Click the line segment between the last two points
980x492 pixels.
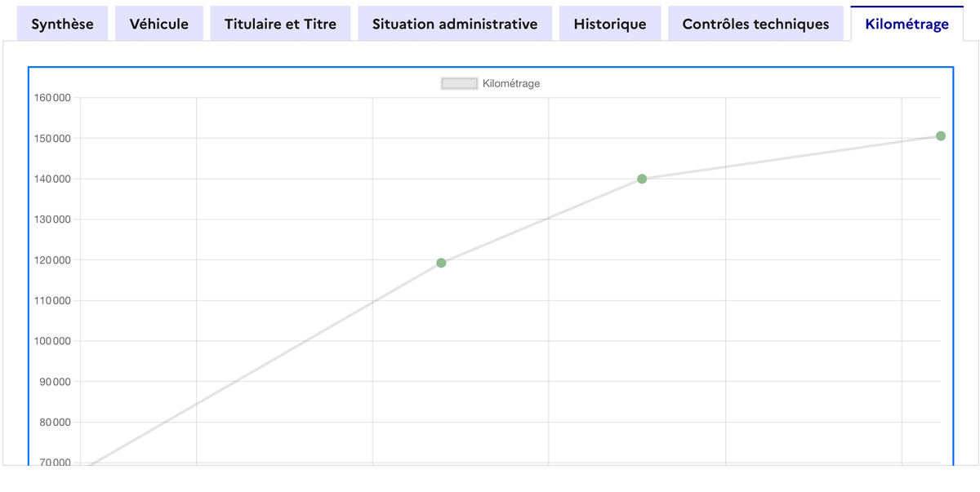[x=791, y=157]
